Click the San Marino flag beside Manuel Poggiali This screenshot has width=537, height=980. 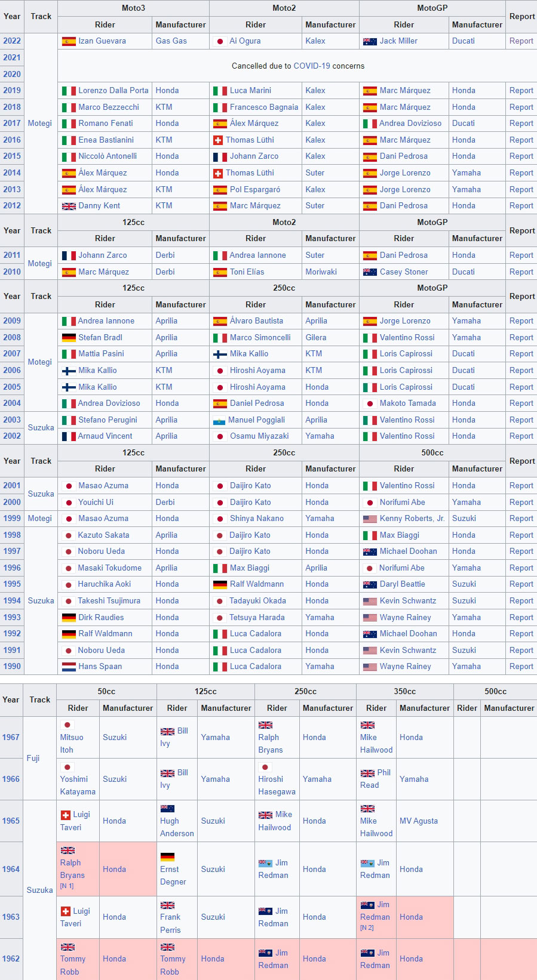[219, 420]
